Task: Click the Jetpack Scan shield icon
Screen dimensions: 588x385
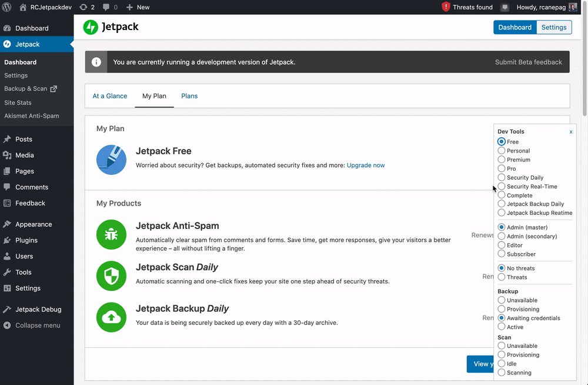Action: [111, 276]
